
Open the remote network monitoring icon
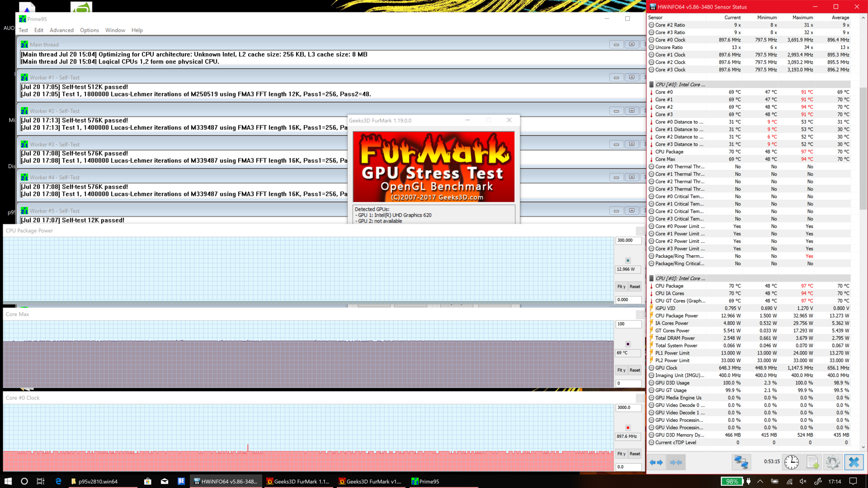[x=741, y=462]
